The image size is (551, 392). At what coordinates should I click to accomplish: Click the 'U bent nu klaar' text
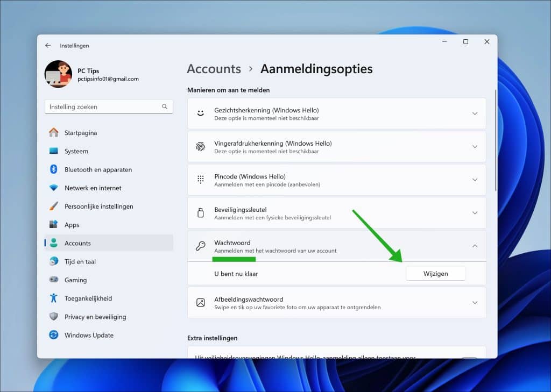[x=236, y=274]
